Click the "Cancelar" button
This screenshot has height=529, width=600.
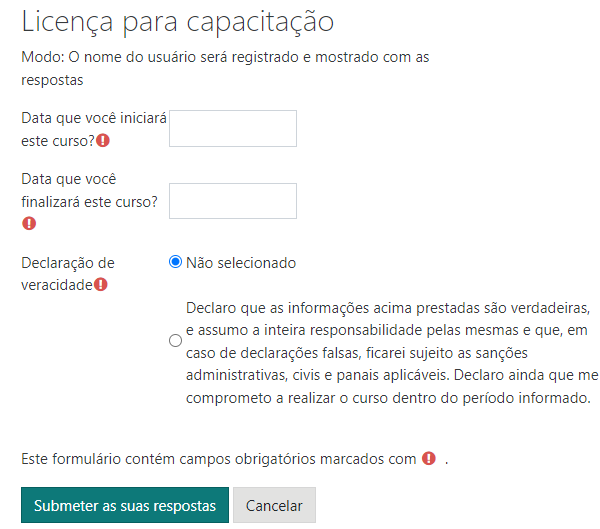(274, 505)
